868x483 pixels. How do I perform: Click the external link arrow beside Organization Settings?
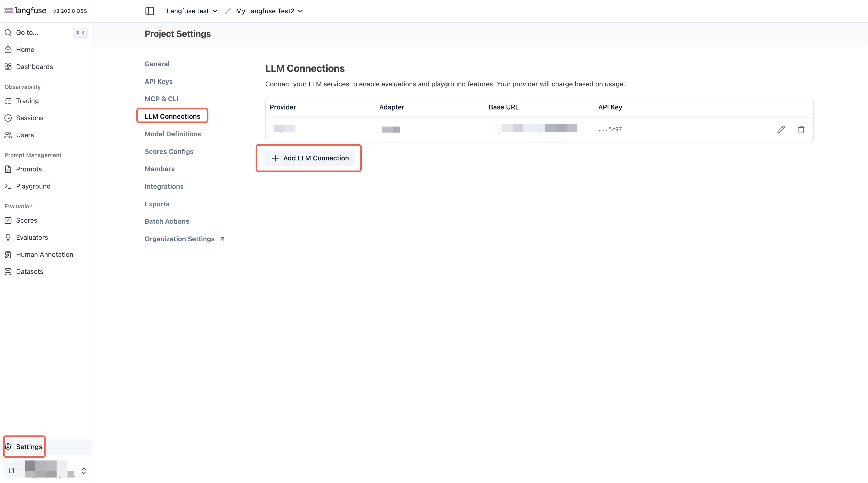tap(222, 239)
